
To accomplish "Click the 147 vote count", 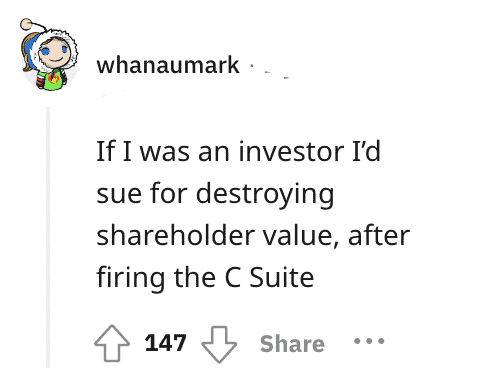I will click(x=165, y=343).
